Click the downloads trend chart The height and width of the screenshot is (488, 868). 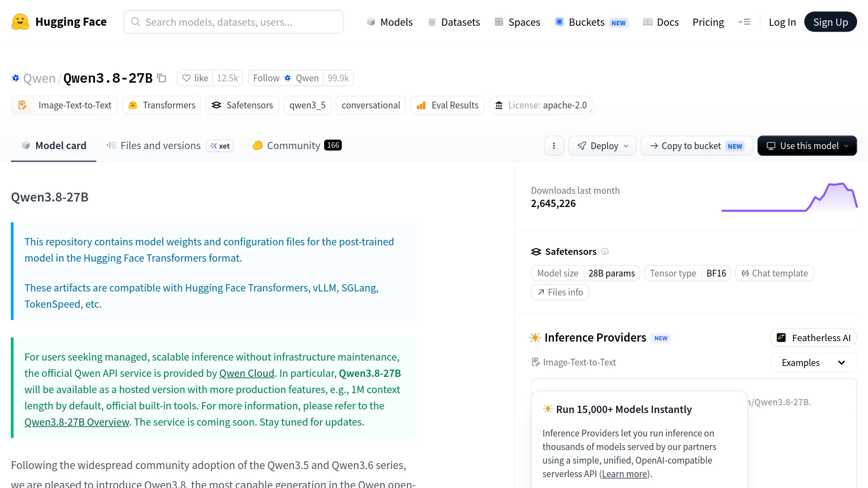point(789,197)
